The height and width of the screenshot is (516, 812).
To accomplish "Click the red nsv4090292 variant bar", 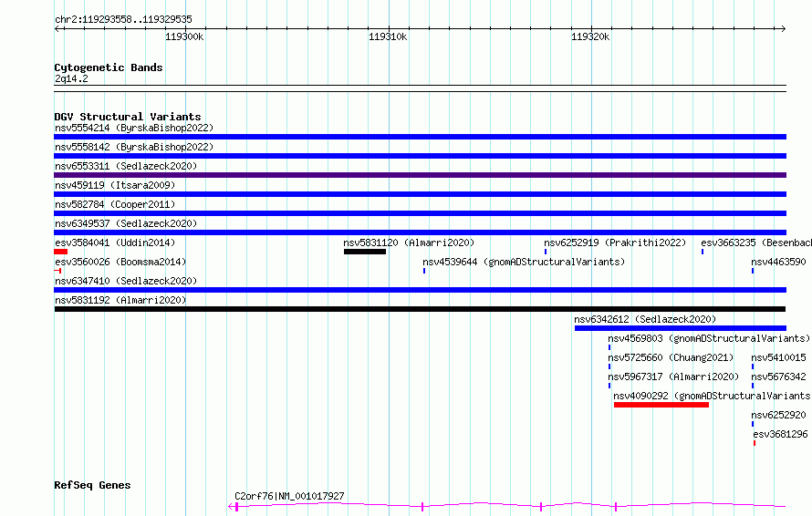I will coord(661,405).
